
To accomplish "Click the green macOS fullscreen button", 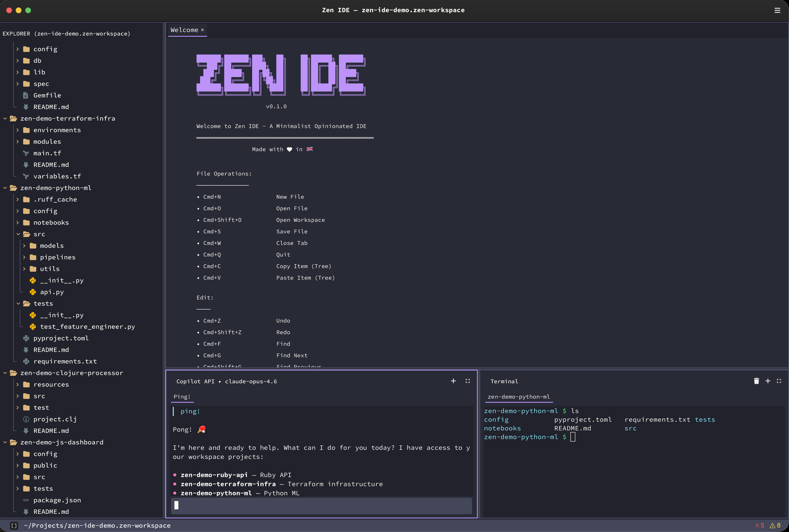I will click(28, 10).
